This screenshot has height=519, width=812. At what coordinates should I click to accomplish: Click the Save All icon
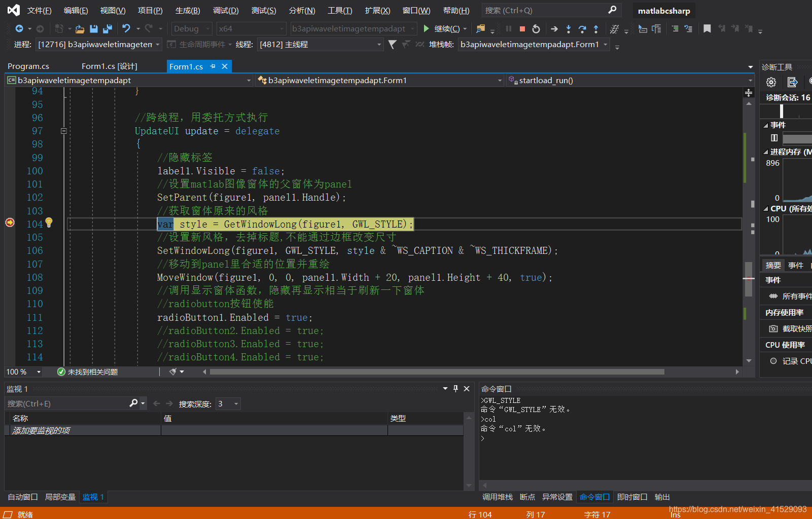pyautogui.click(x=107, y=29)
